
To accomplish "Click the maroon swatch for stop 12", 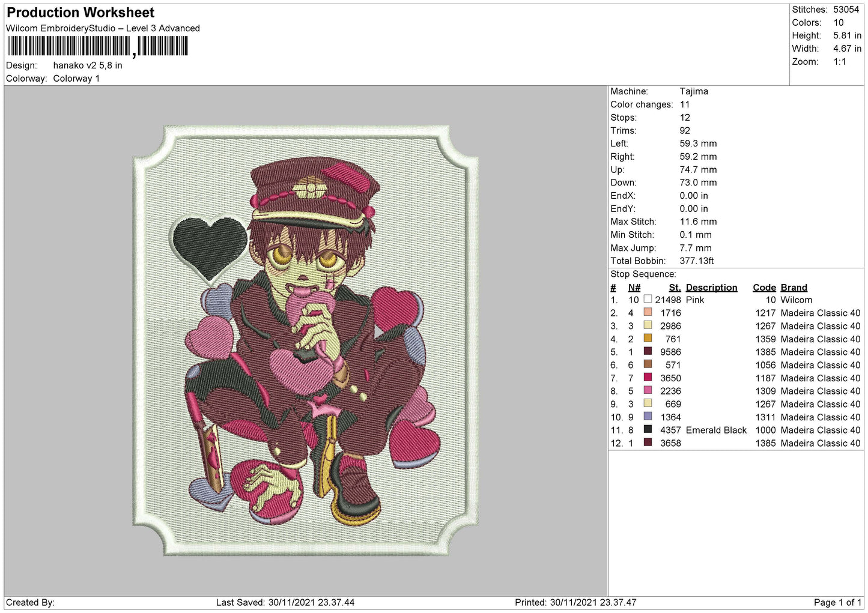I will 648,442.
